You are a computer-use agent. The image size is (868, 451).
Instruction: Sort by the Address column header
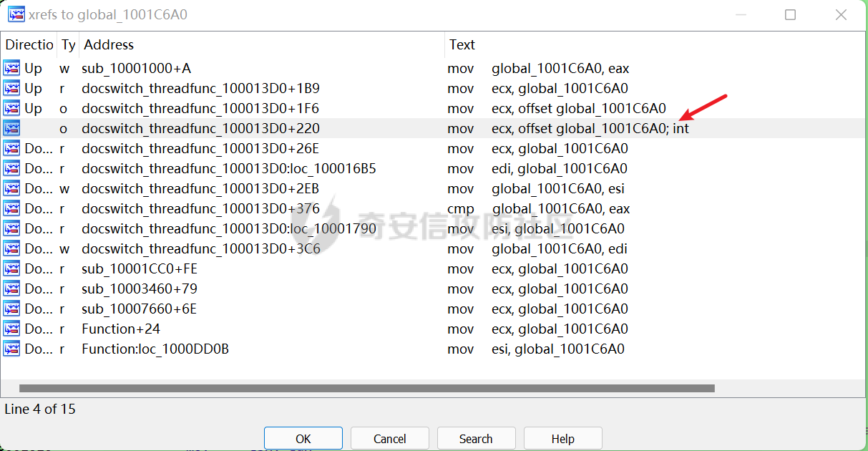coord(109,44)
